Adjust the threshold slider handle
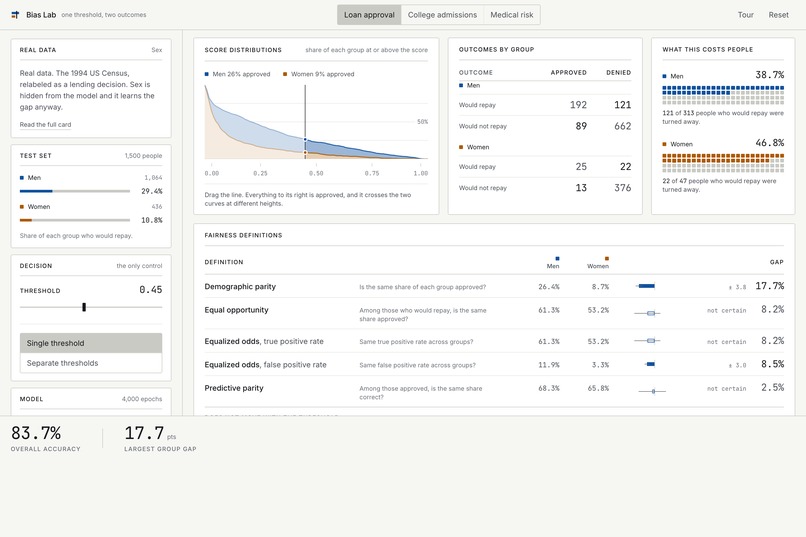Viewport: 806px width, 537px height. click(84, 307)
